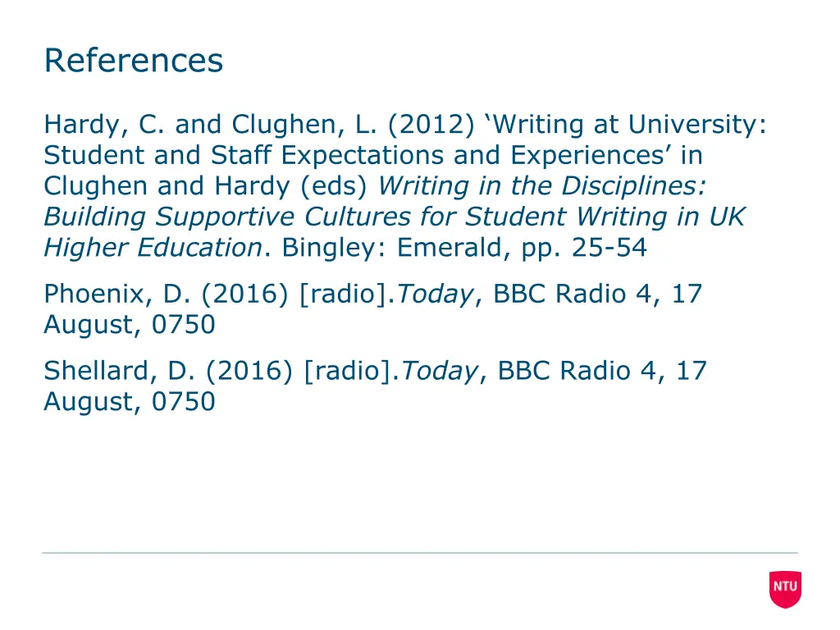
Task: Click italic title 'Writing in the Disciplines:'
Action: pos(542,186)
